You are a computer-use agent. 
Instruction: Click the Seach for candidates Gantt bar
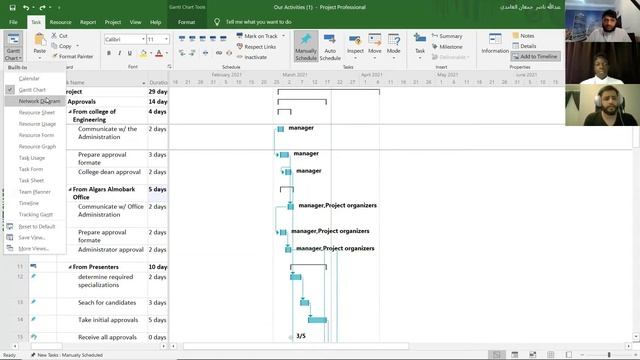[304, 302]
